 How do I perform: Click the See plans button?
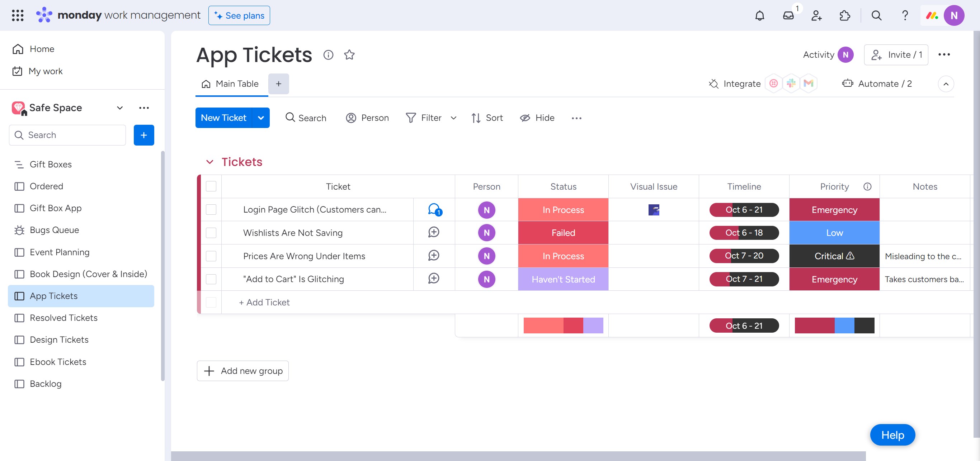tap(239, 15)
